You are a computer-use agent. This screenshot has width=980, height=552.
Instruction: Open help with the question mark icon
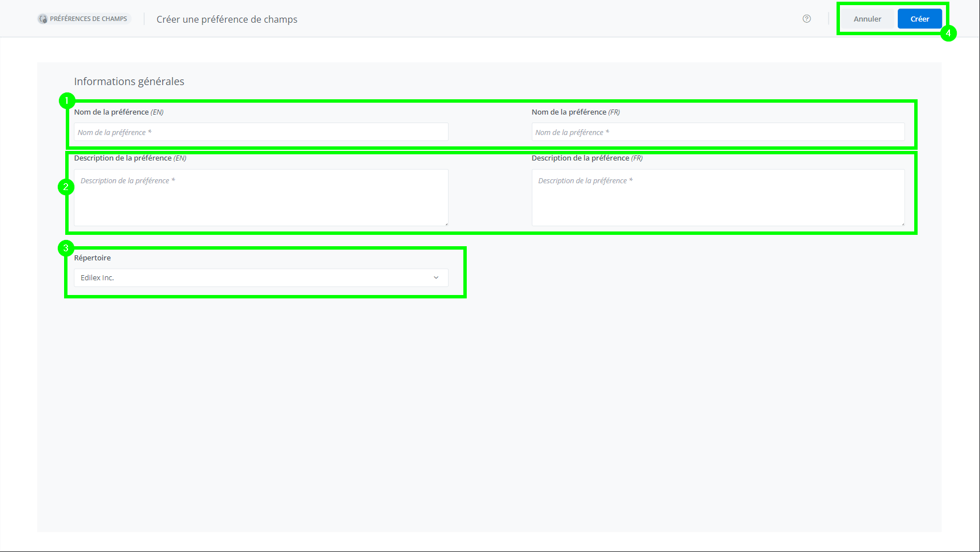806,19
